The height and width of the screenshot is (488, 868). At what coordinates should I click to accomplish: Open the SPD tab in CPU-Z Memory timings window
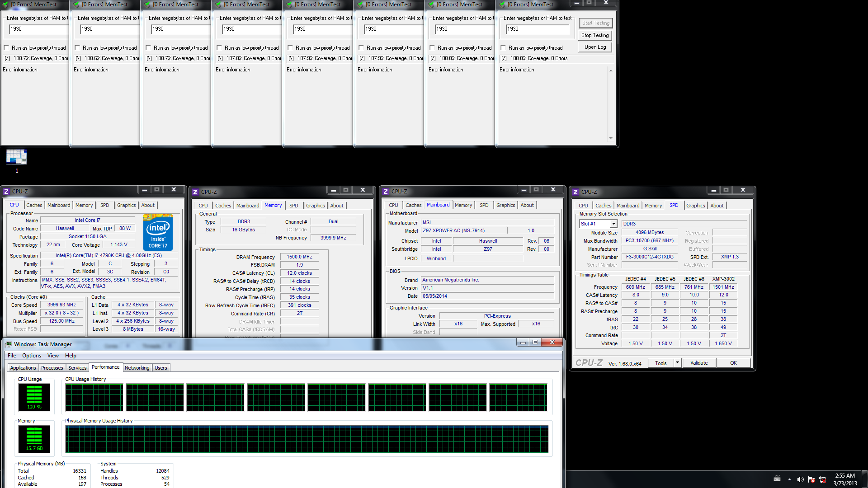click(x=294, y=206)
